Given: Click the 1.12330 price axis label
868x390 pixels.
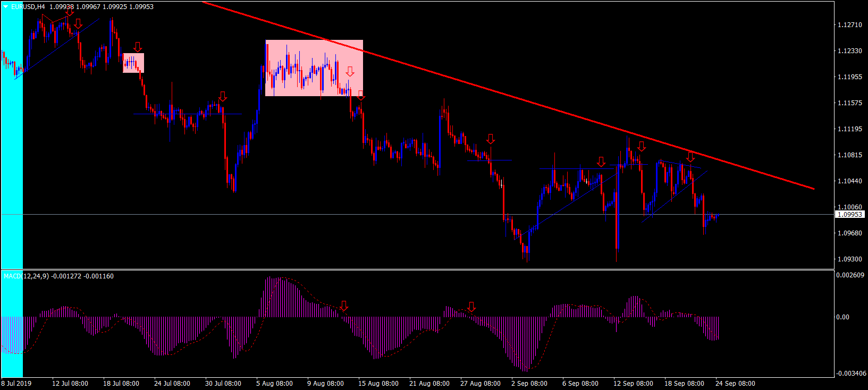Looking at the screenshot, I should tap(849, 51).
